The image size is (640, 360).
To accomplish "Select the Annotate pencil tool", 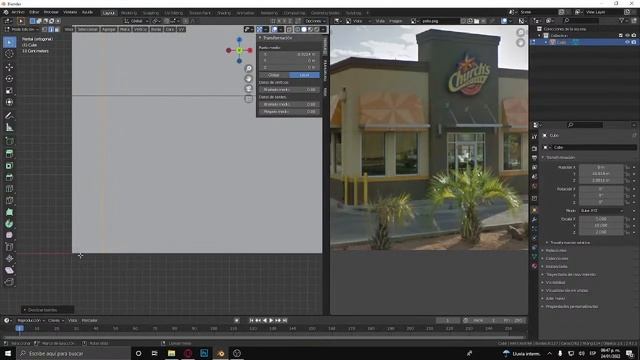I will pyautogui.click(x=9, y=116).
